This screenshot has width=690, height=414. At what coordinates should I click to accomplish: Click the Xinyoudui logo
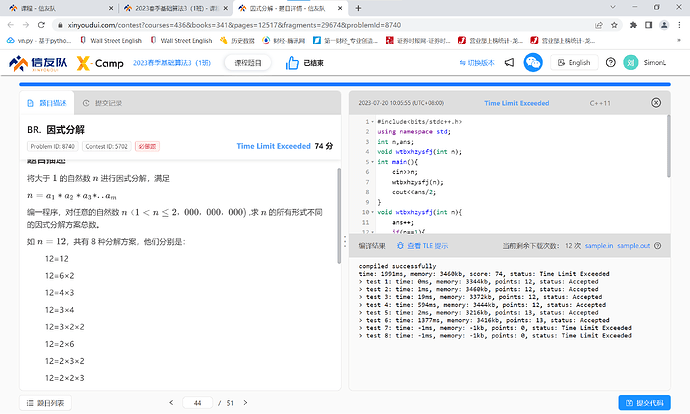(38, 63)
